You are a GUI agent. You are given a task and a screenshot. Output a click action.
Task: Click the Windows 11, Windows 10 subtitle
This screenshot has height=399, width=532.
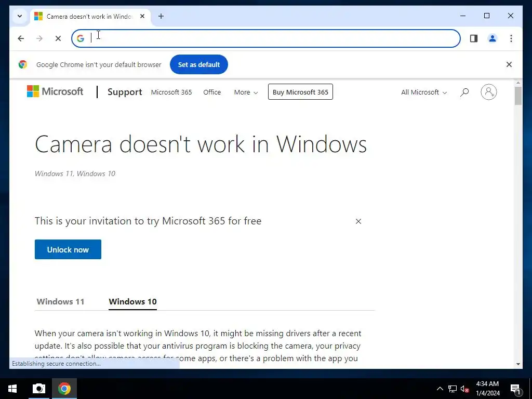pos(75,174)
